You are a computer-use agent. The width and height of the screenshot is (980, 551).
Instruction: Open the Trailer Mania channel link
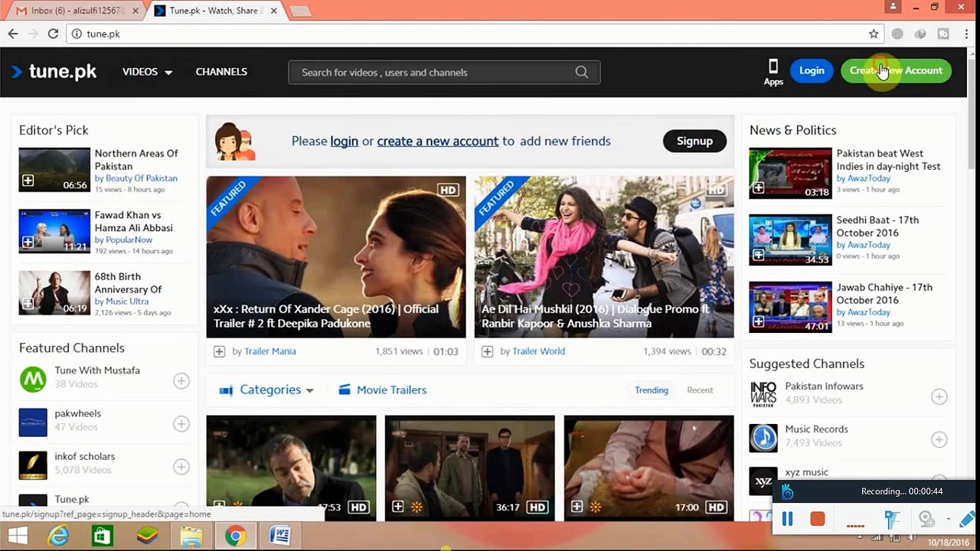coord(269,351)
